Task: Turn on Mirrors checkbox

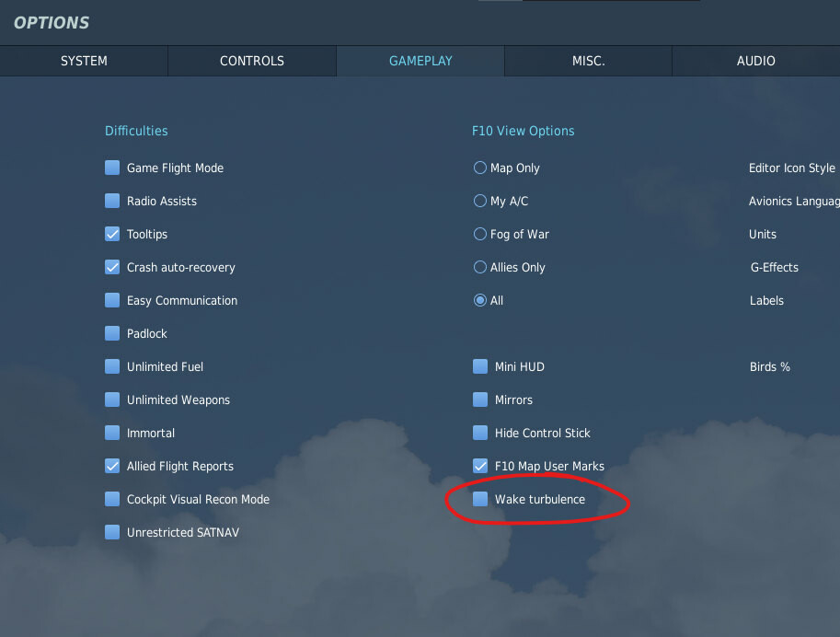Action: coord(480,400)
